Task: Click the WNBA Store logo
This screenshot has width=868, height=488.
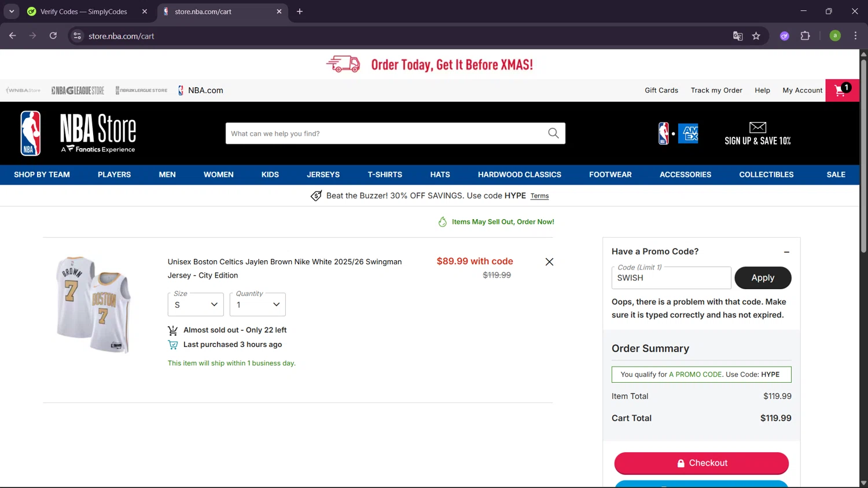Action: pyautogui.click(x=23, y=90)
